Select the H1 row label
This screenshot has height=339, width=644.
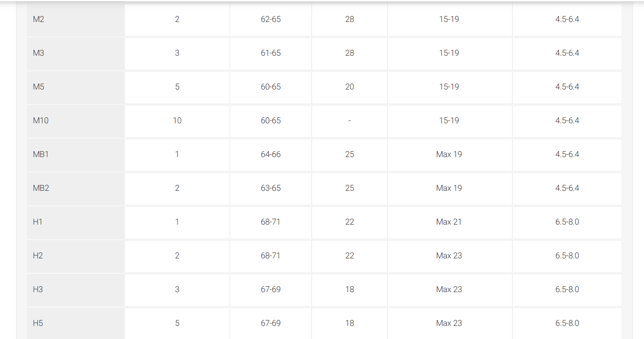(x=76, y=222)
